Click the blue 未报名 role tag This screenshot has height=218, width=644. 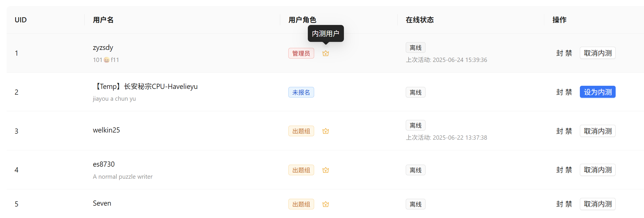coord(301,92)
